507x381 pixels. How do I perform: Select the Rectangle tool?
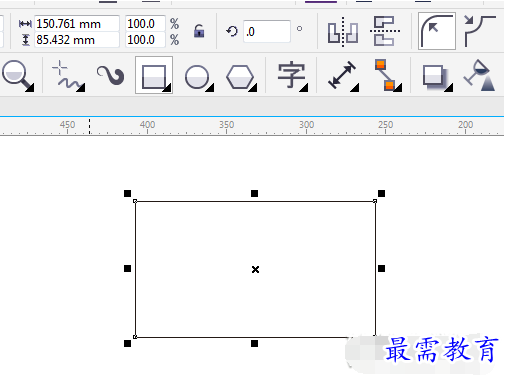point(154,75)
